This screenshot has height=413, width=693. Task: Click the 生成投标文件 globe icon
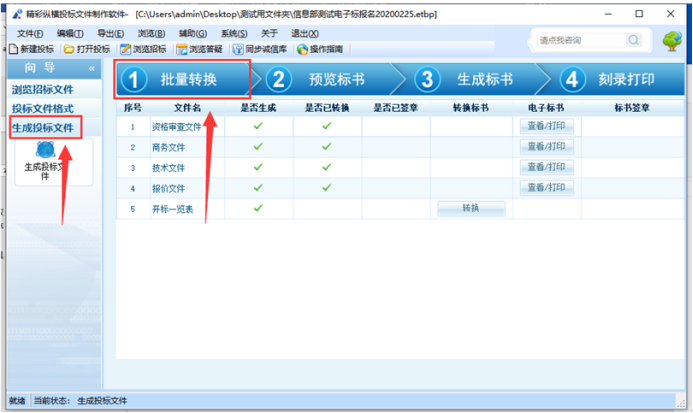tap(46, 150)
